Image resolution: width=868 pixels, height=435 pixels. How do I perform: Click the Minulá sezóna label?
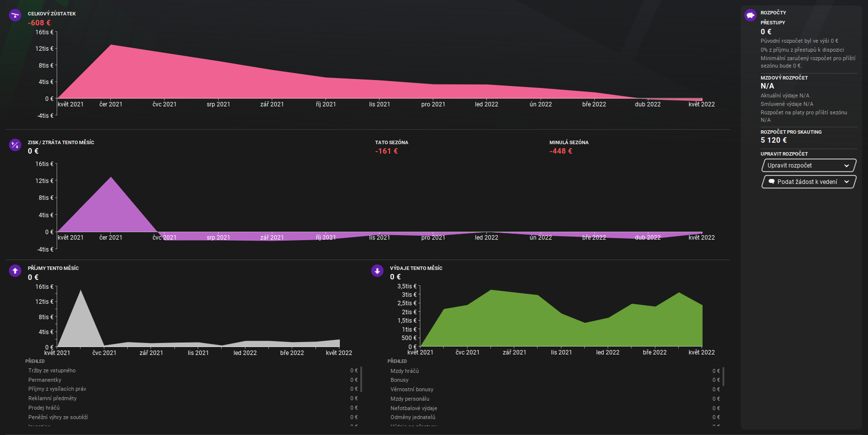pos(569,143)
